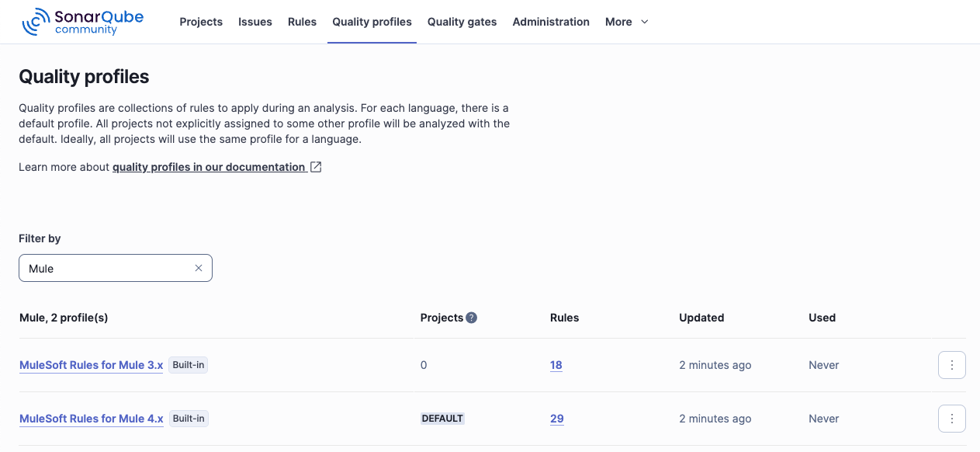Open actions menu for Mule 3.x profile
This screenshot has width=980, height=452.
pos(952,365)
